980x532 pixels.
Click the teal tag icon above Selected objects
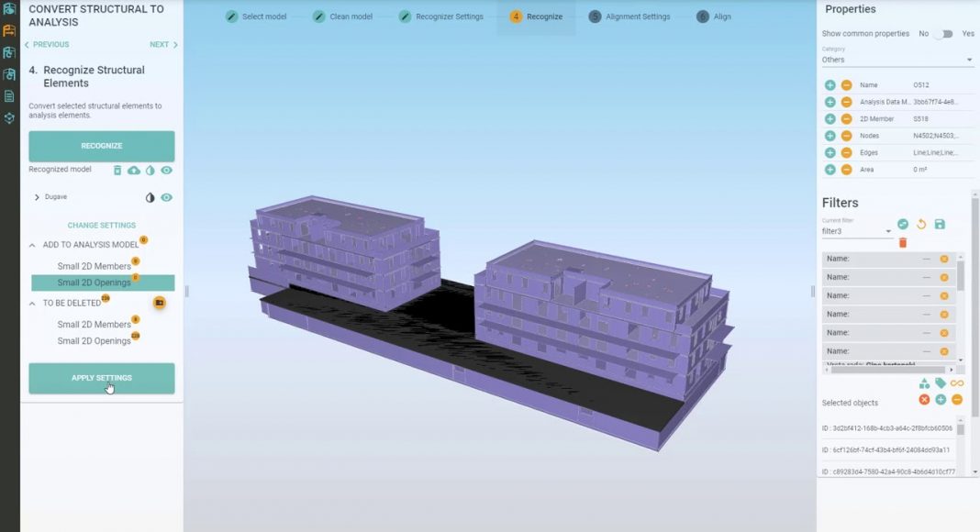coord(941,383)
